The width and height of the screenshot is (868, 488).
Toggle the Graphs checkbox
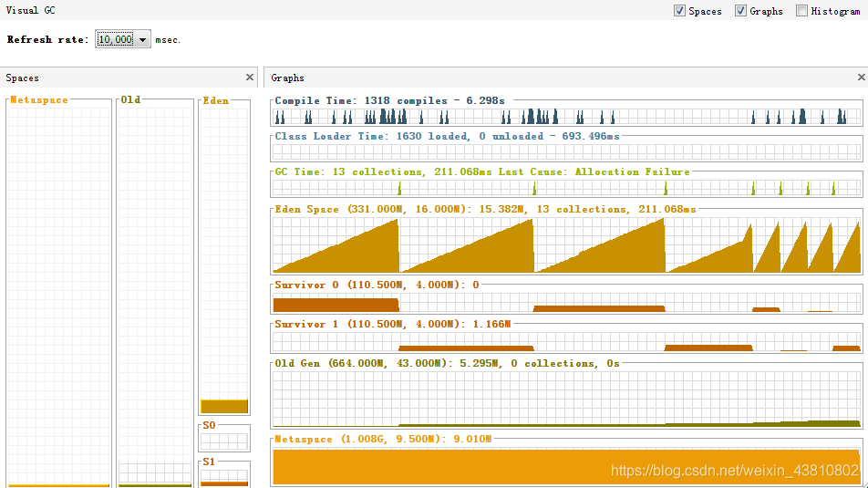tap(740, 11)
